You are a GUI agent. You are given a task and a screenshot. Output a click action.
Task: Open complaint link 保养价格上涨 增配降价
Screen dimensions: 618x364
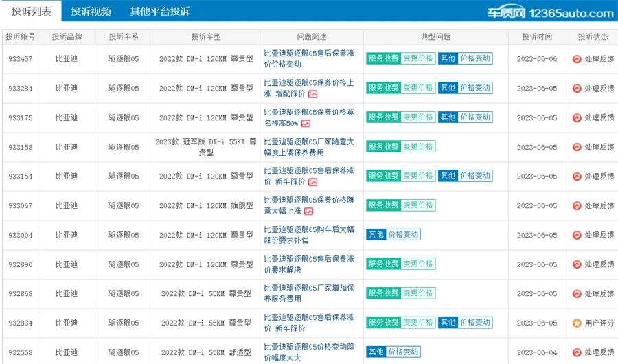coord(309,87)
